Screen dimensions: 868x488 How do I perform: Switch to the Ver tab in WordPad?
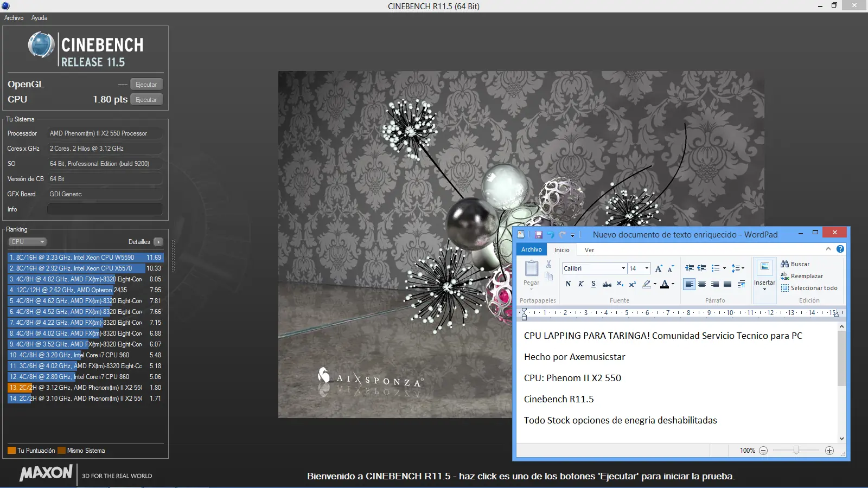coord(590,250)
